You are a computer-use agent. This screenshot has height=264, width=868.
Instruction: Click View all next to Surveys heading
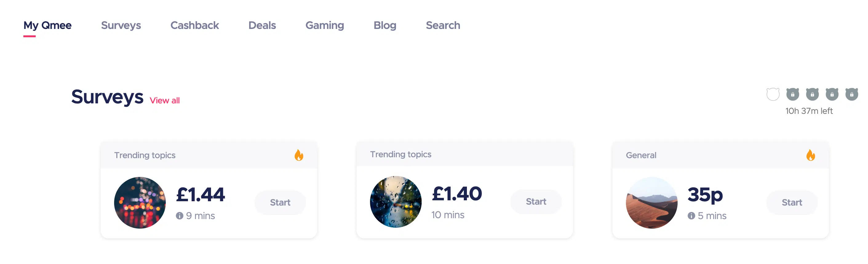[x=165, y=100]
